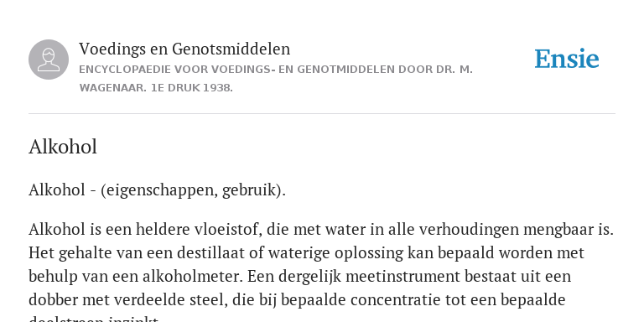The image size is (644, 322).
Task: Click the line starting dobber met verdeelde steel
Action: (x=297, y=299)
